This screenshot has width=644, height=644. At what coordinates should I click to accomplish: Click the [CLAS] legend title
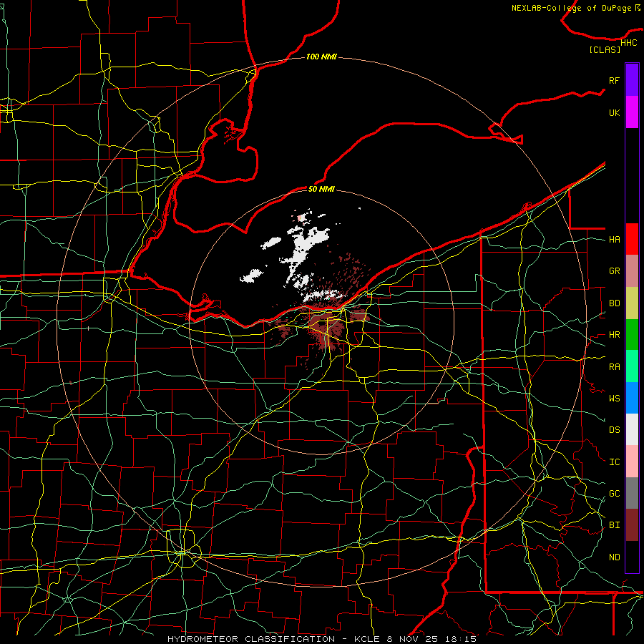click(605, 49)
